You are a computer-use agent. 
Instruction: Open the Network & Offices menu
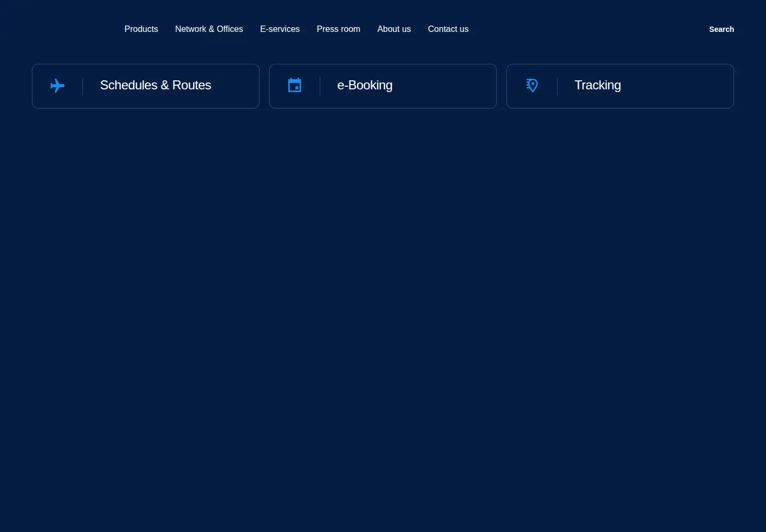click(x=209, y=29)
